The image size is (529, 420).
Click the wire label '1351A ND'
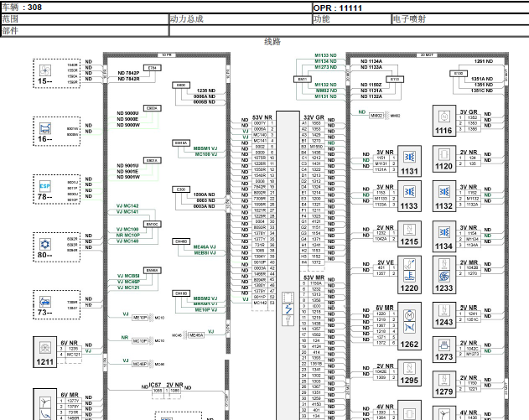point(482,79)
